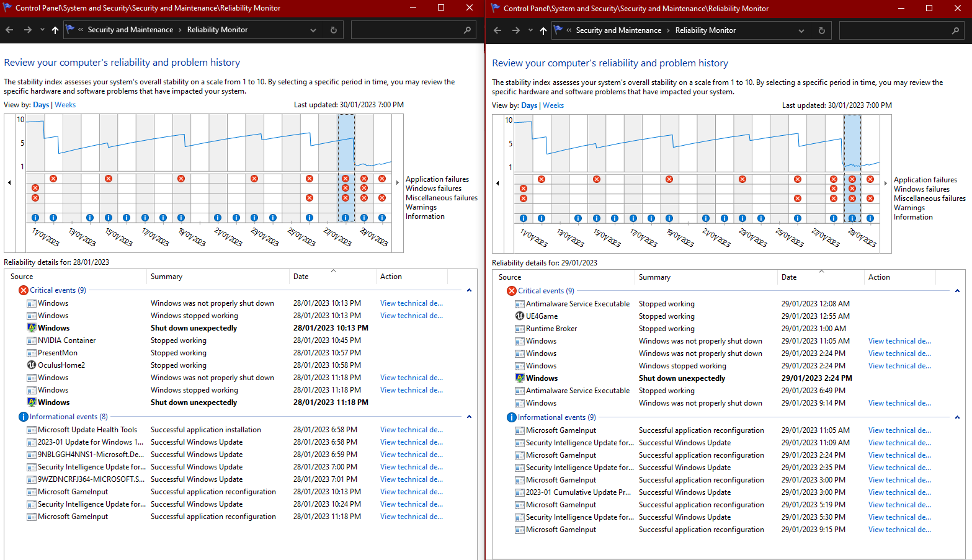Click inside the left window search field
This screenshot has height=560, width=972.
406,30
